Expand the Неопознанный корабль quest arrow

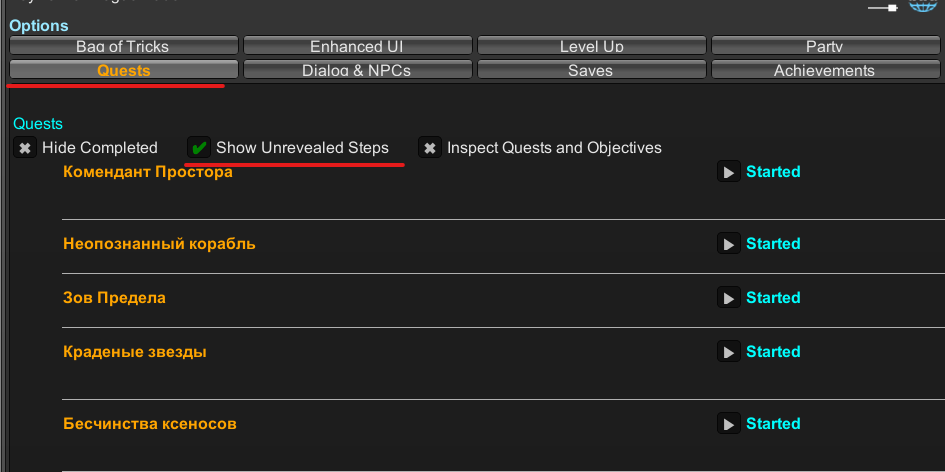729,244
